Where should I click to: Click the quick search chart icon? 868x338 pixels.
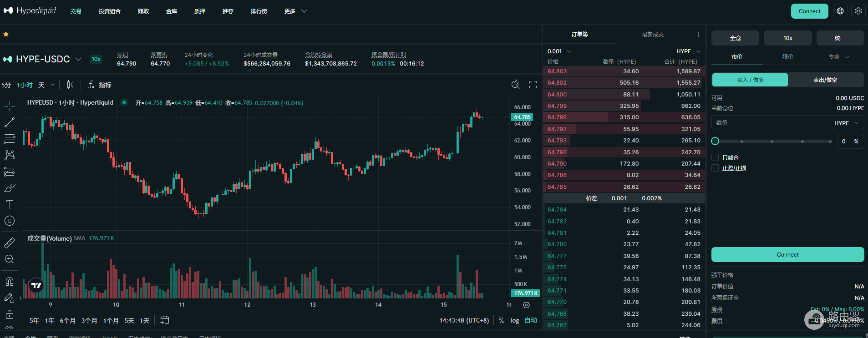[515, 84]
